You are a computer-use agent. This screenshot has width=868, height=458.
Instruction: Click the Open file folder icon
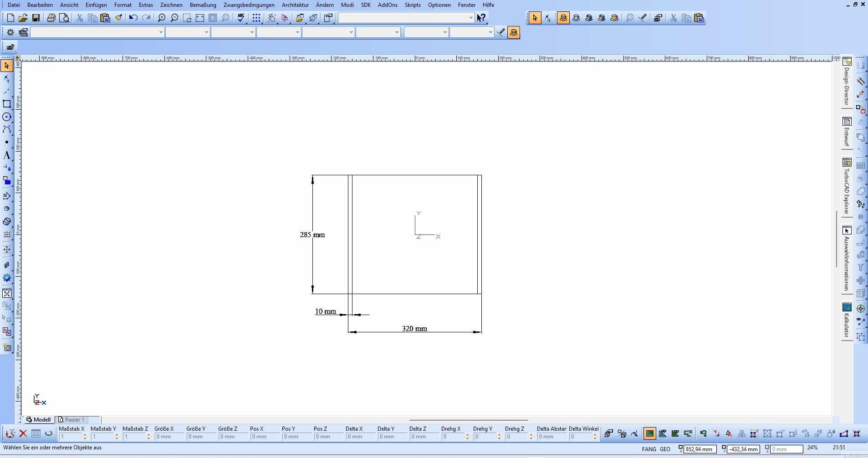pos(23,18)
